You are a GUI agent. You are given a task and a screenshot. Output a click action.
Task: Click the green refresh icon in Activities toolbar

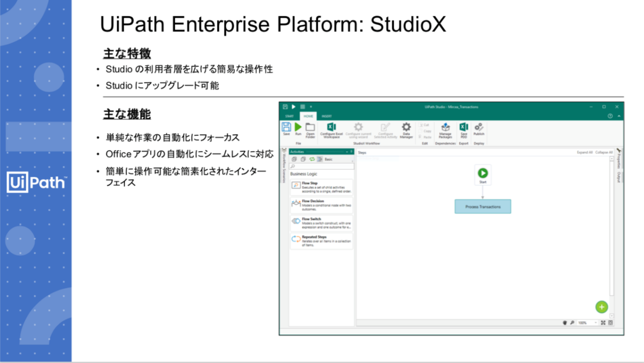pyautogui.click(x=312, y=159)
